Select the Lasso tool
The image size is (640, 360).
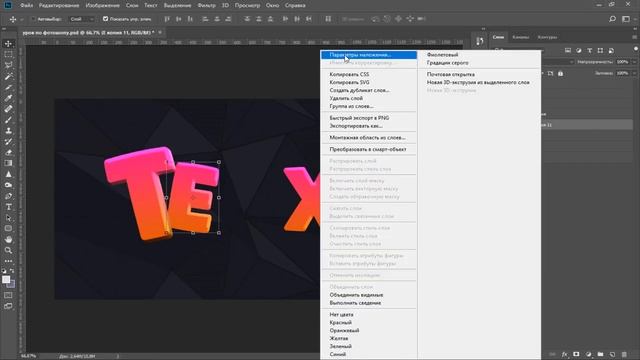[8, 65]
